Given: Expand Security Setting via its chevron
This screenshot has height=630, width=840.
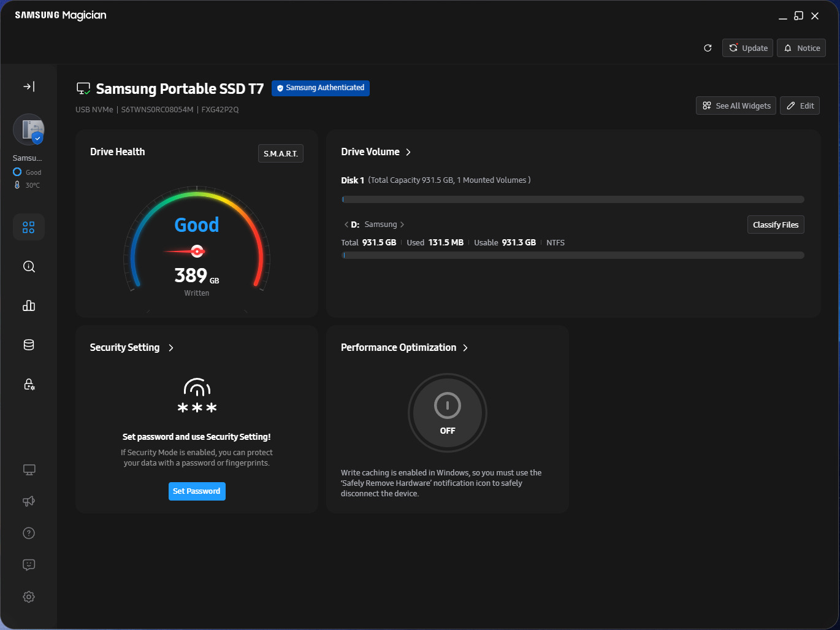Looking at the screenshot, I should (x=171, y=348).
